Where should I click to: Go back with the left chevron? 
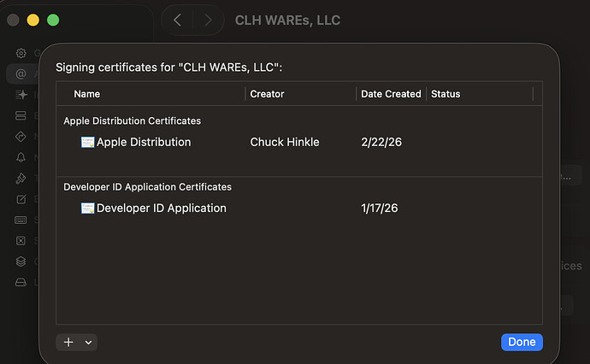177,20
